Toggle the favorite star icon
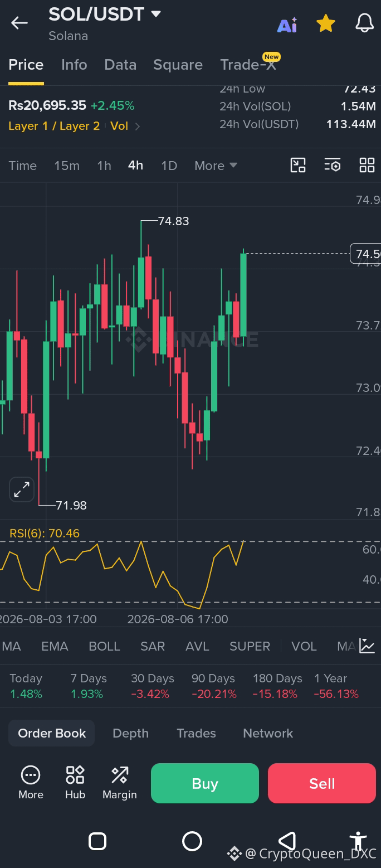 (326, 23)
